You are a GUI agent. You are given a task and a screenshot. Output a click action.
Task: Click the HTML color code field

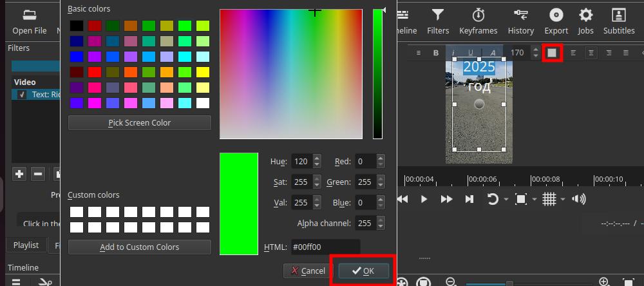click(325, 247)
